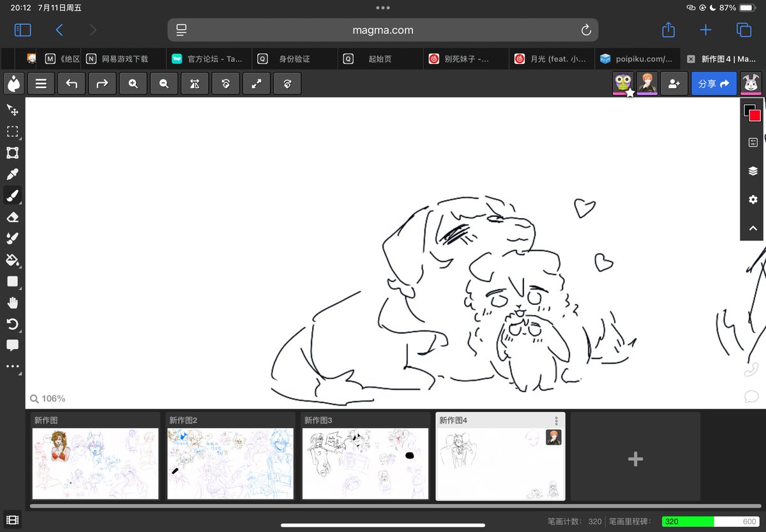This screenshot has height=532, width=766.
Task: Select the rectangle shape tool
Action: (x=12, y=281)
